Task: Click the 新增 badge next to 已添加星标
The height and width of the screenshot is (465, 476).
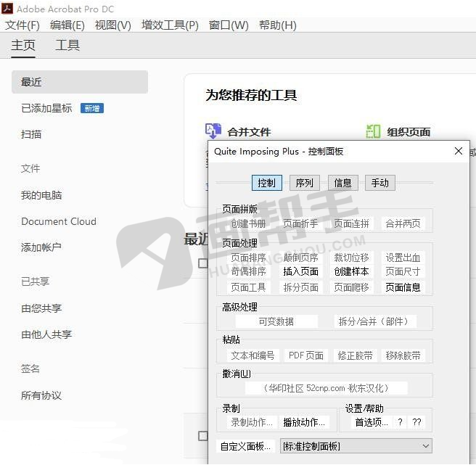Action: coord(92,108)
